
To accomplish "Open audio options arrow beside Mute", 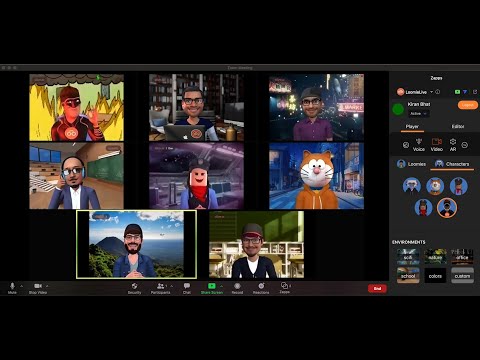I will tap(22, 286).
